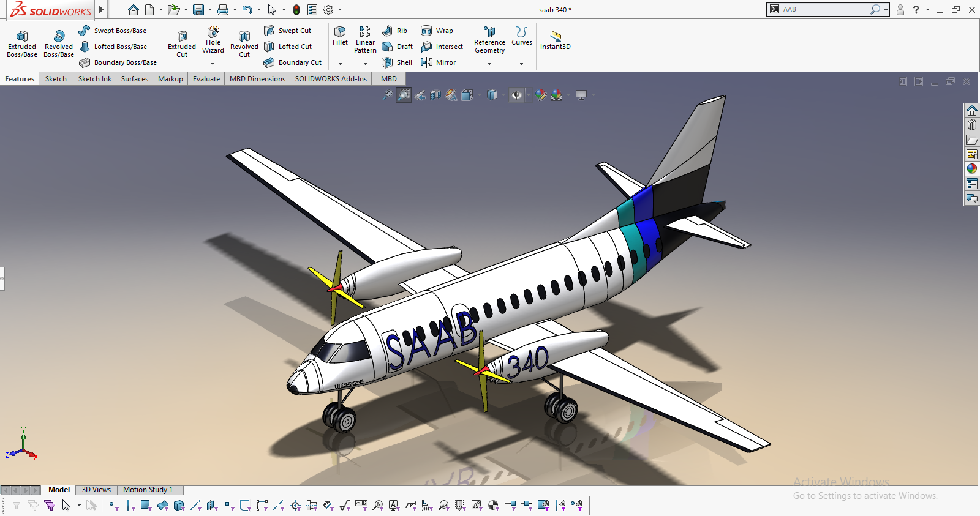This screenshot has width=980, height=516.
Task: Open the Surfaces tab
Action: [135, 79]
